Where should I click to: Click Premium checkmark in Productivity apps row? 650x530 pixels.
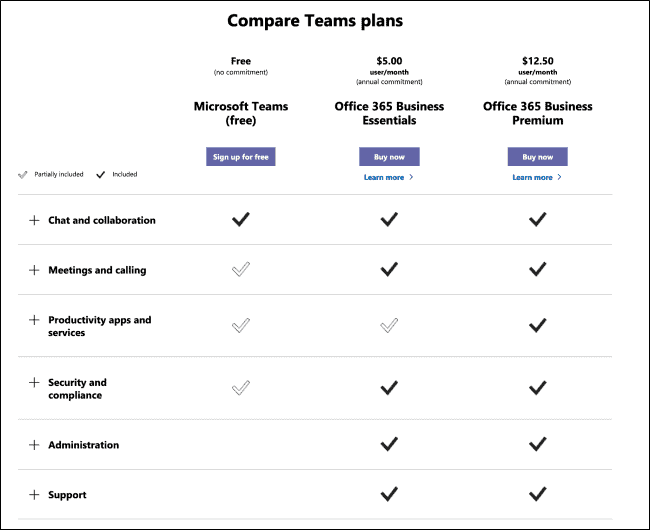[537, 325]
